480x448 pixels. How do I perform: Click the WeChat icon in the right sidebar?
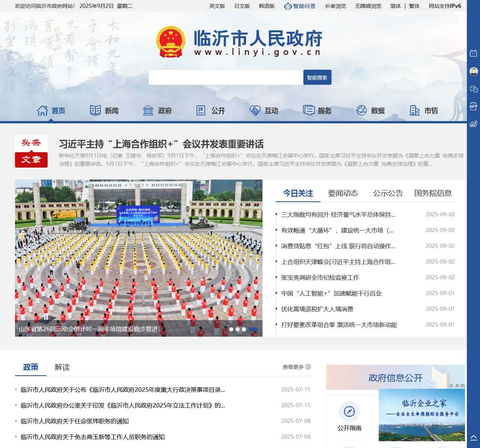coord(474,89)
